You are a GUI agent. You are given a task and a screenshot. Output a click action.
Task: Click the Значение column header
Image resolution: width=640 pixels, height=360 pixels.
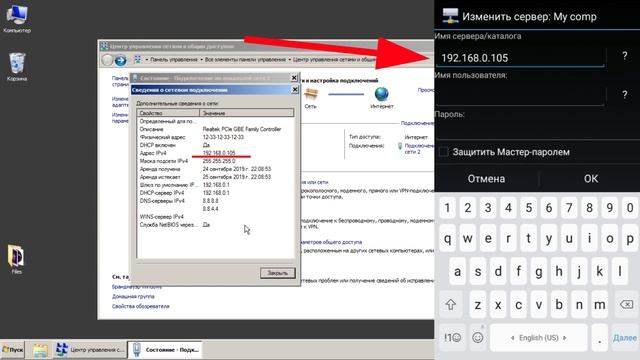[x=247, y=113]
